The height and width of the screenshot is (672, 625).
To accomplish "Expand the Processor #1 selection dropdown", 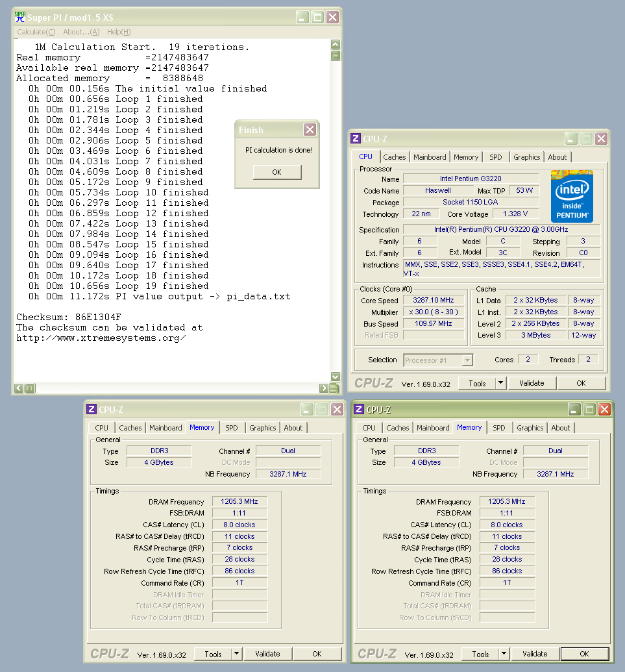I will pyautogui.click(x=468, y=360).
